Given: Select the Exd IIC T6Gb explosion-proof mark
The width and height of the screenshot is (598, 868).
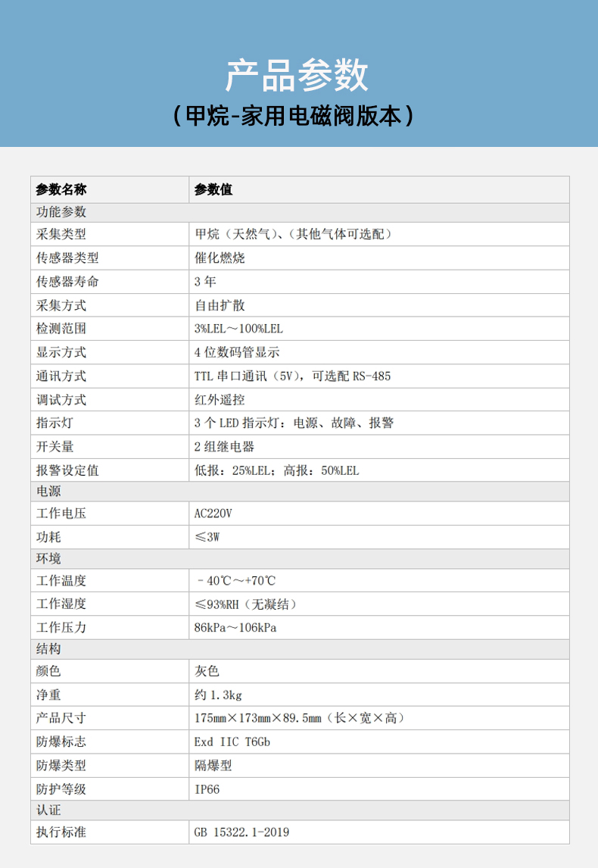Looking at the screenshot, I should [232, 742].
